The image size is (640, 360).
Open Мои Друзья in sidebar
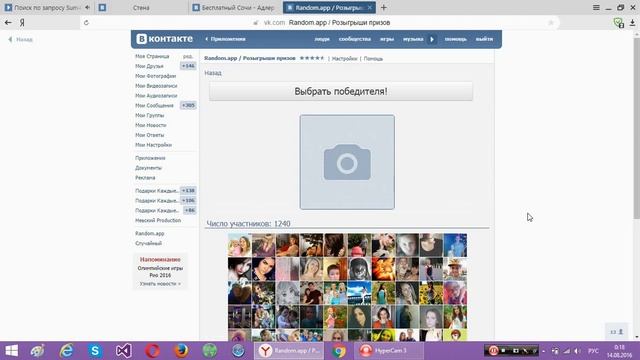[x=149, y=66]
